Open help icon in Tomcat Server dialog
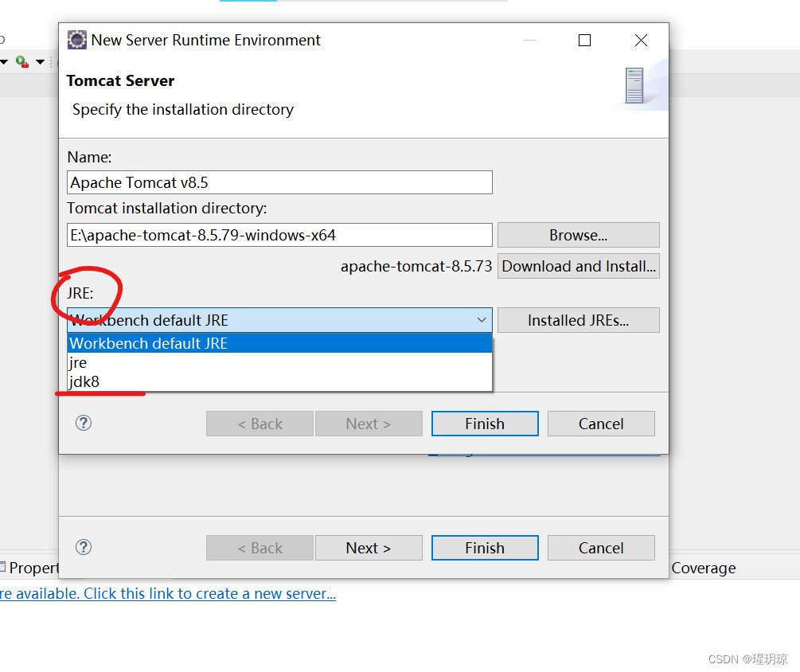The height and width of the screenshot is (672, 800). tap(84, 423)
